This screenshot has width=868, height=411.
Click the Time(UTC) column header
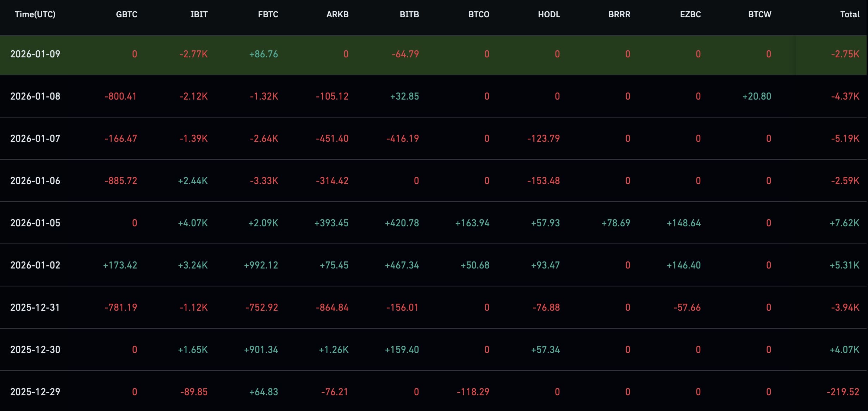pos(35,14)
